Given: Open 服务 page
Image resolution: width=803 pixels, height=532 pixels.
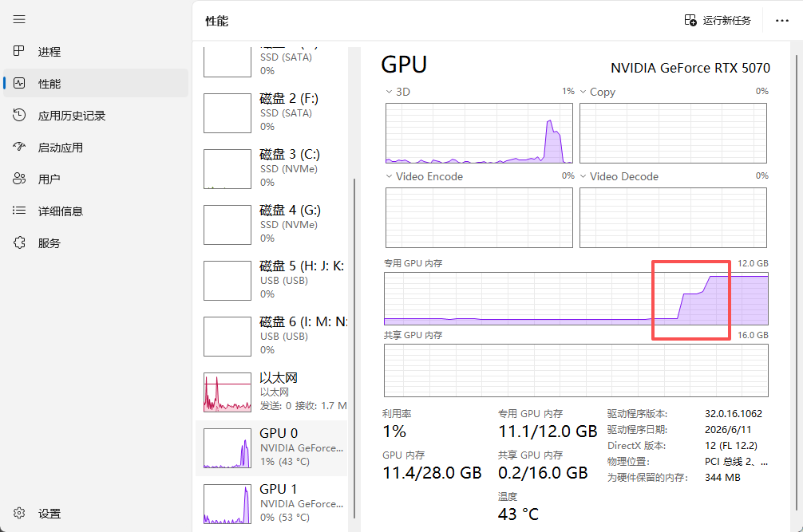Looking at the screenshot, I should click(49, 243).
